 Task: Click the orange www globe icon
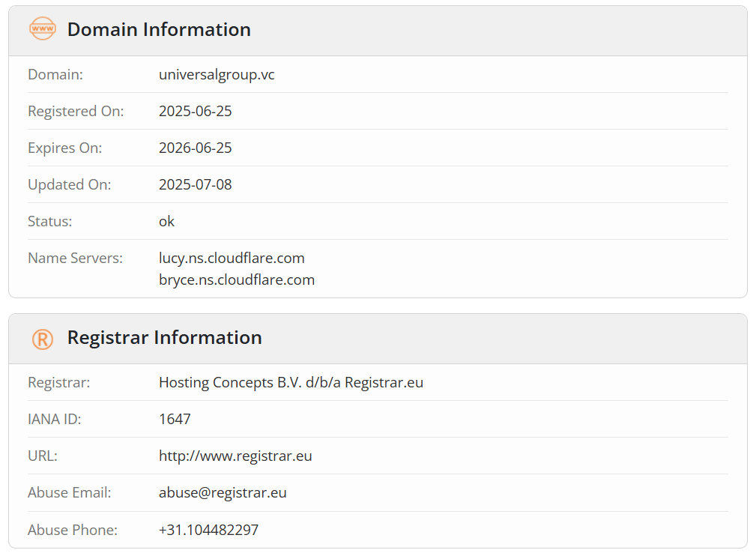tap(43, 29)
